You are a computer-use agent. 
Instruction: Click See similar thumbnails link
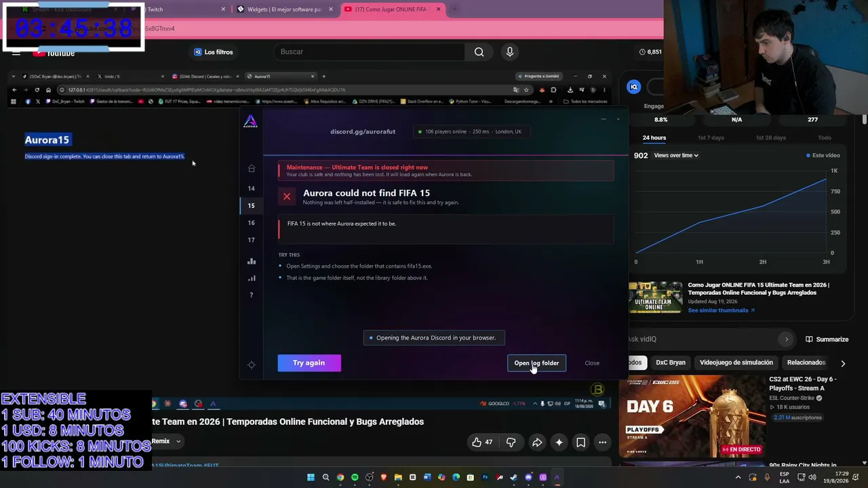pos(721,310)
